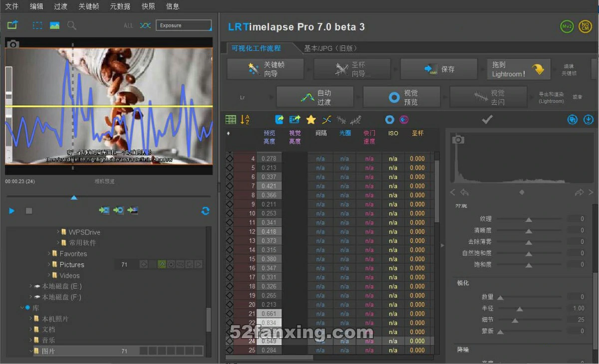
Task: Click the yellow star rating icon
Action: click(311, 120)
